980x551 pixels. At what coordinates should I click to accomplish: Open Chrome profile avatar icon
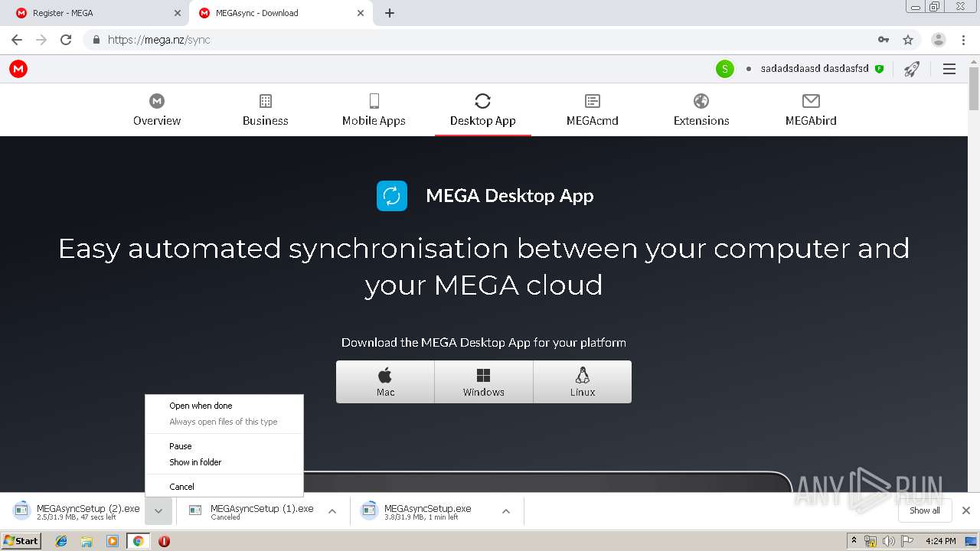point(939,40)
